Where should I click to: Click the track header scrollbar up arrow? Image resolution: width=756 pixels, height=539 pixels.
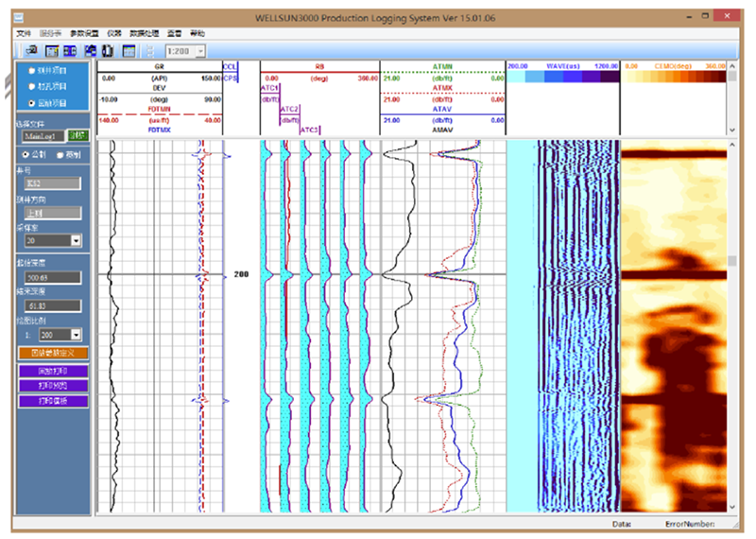coord(732,66)
